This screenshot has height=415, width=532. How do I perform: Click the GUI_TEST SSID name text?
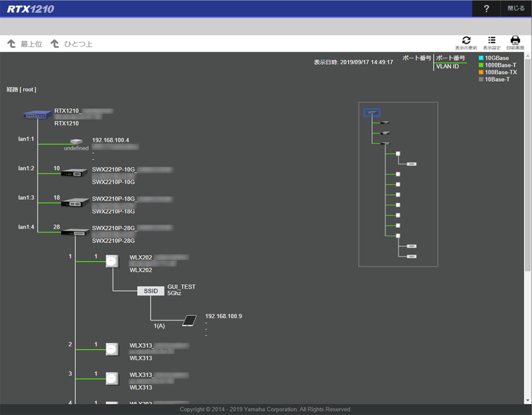pos(181,287)
